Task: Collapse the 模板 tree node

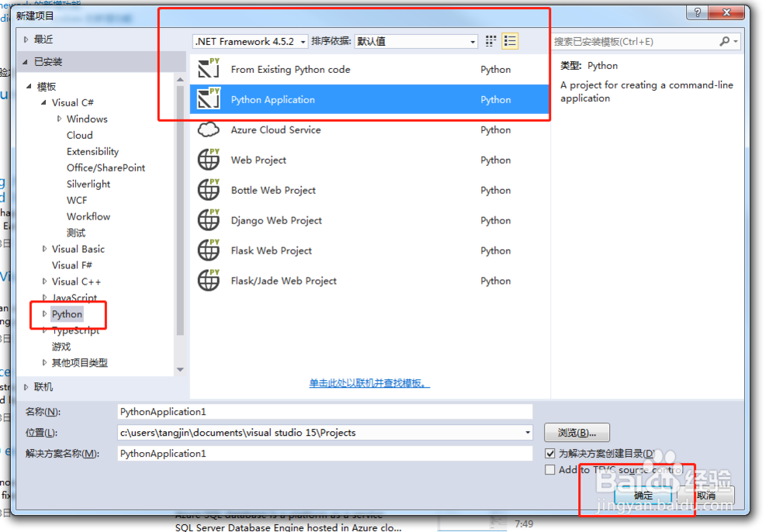Action: pos(29,87)
